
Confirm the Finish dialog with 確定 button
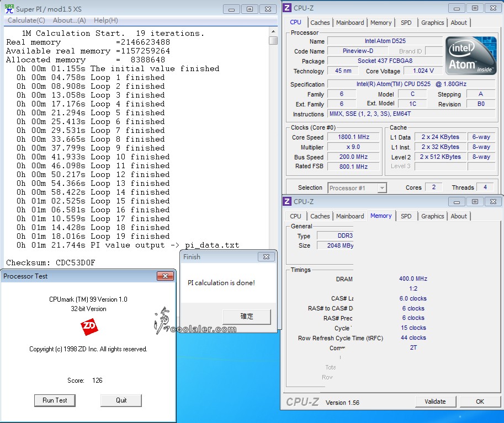pyautogui.click(x=247, y=317)
